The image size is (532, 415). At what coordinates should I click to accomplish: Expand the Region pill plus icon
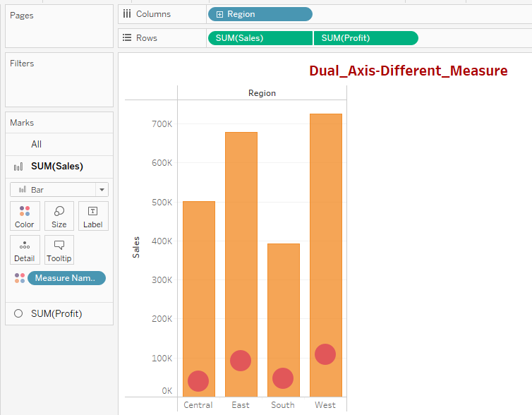(219, 14)
